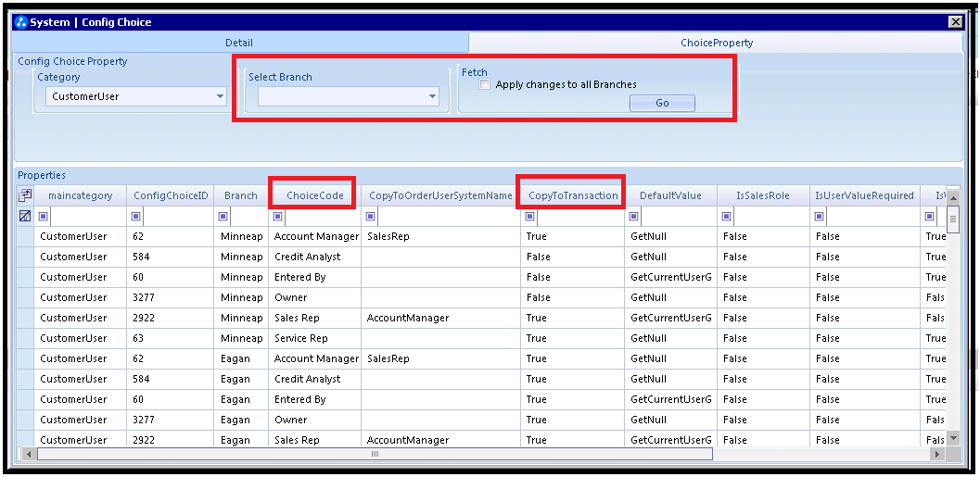Open filter operator icon under ChoiceCode
This screenshot has width=980, height=477.
pos(278,217)
